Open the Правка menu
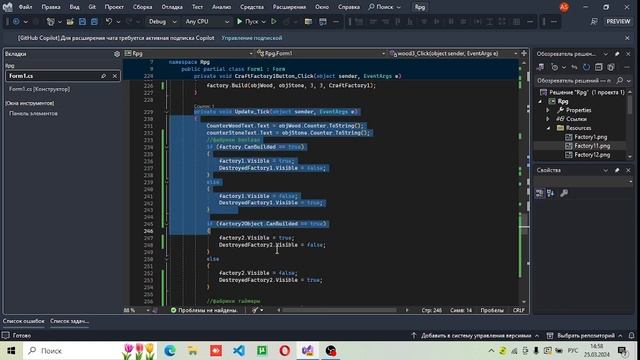The height and width of the screenshot is (360, 640). pyautogui.click(x=51, y=7)
